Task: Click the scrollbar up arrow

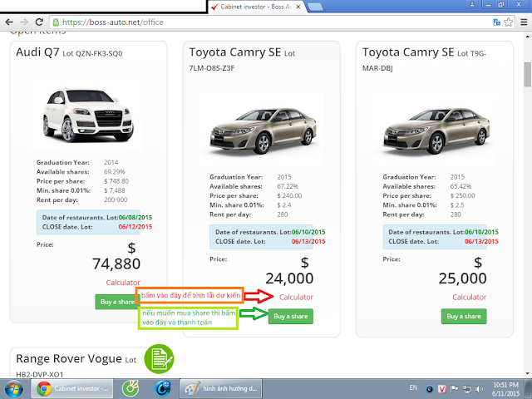Action: (528, 37)
